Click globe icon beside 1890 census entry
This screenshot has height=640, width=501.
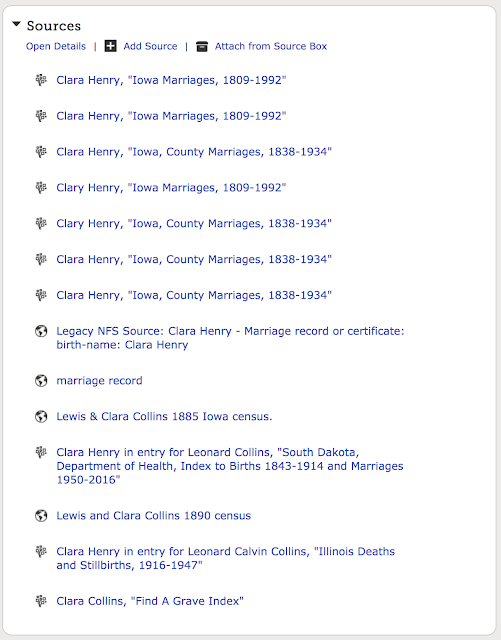(x=41, y=516)
